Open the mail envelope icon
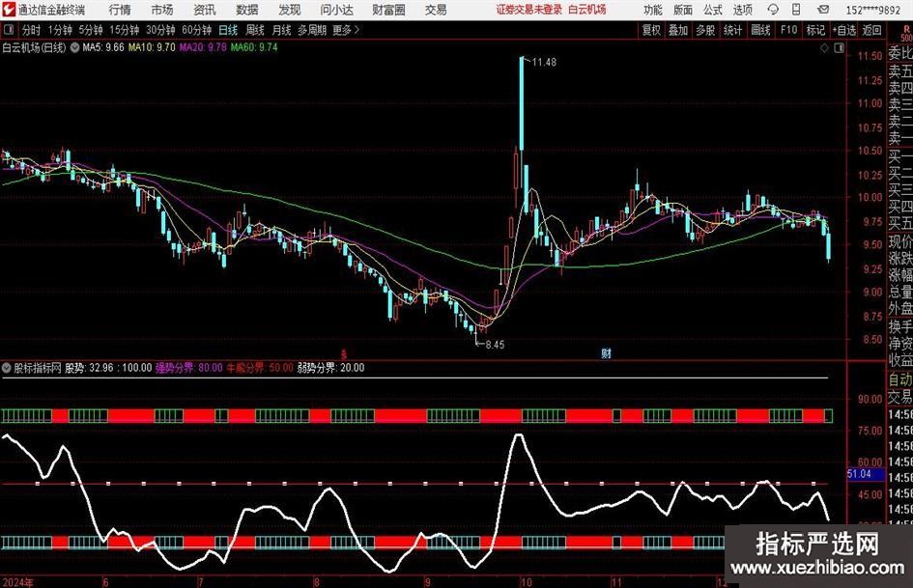Screen dimensions: 913x588 point(823,10)
